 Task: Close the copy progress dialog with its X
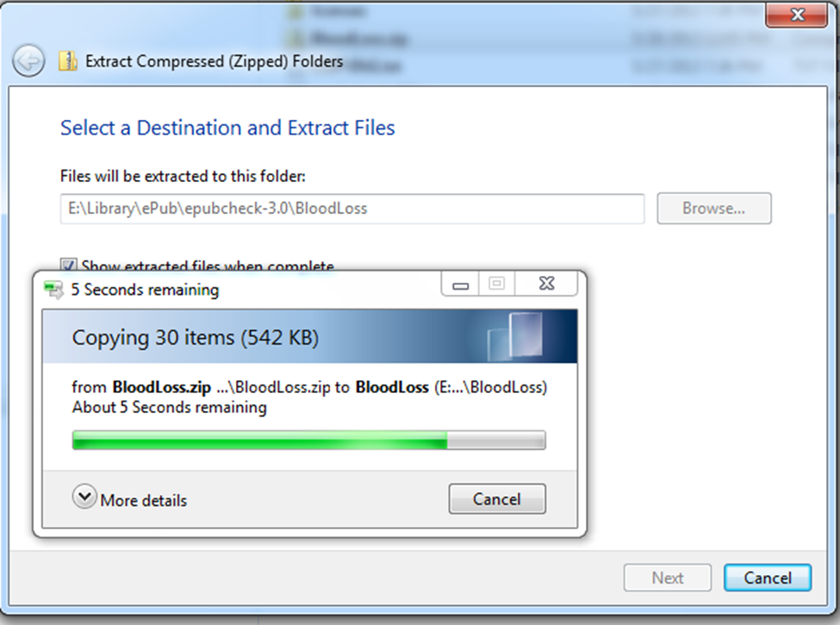(x=546, y=284)
